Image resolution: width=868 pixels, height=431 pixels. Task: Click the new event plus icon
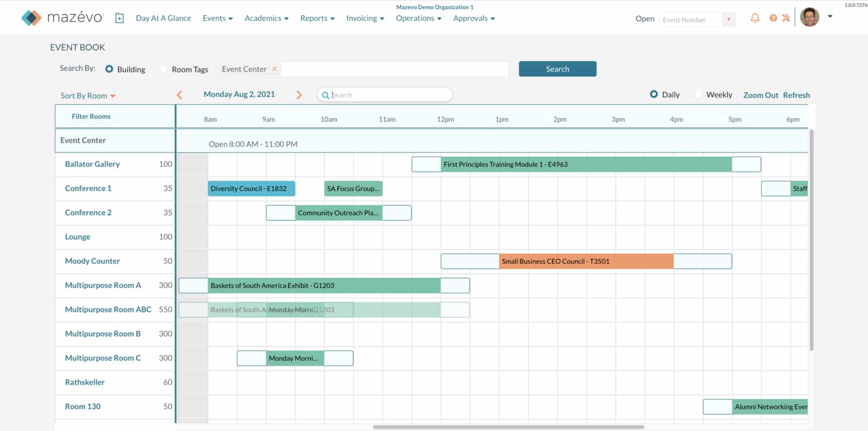point(119,18)
